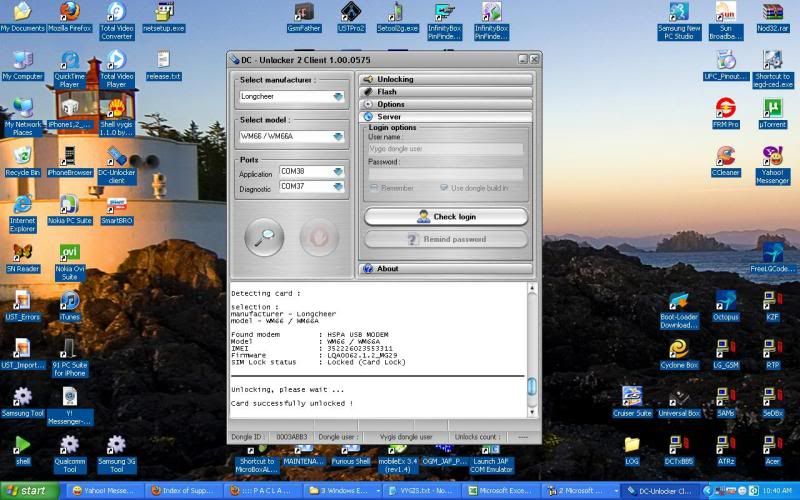800x500 pixels.
Task: Click the Password input field
Action: coord(446,174)
